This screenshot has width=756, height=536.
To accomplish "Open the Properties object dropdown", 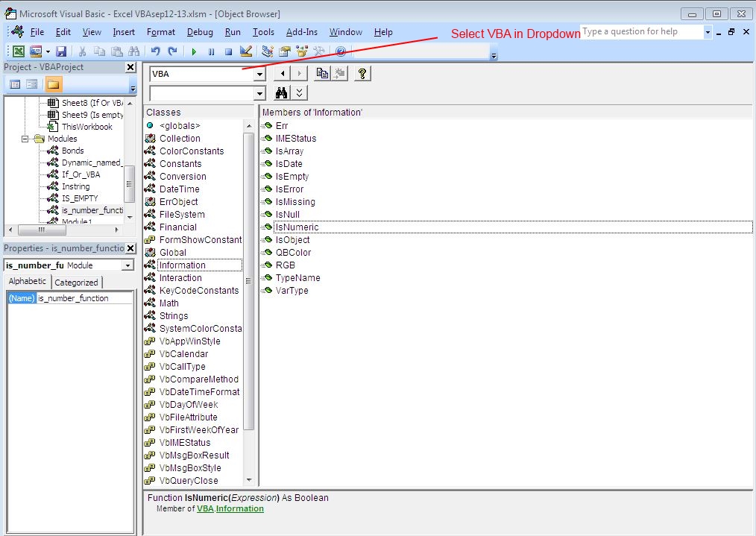I will coord(127,265).
